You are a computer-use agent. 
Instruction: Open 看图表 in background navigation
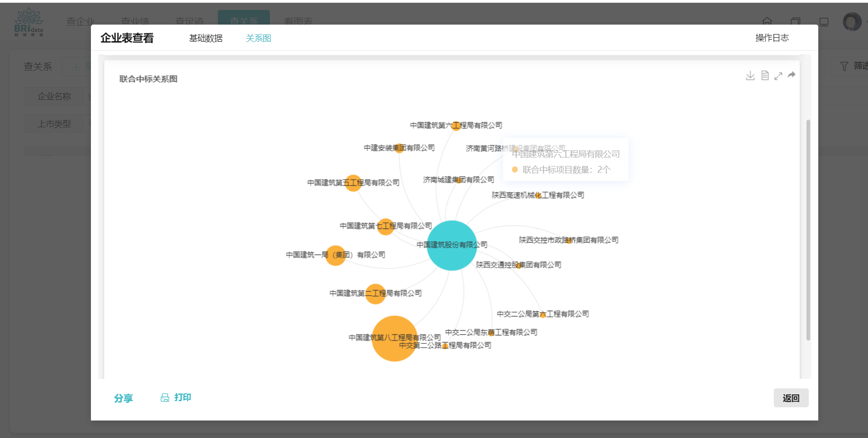click(298, 21)
